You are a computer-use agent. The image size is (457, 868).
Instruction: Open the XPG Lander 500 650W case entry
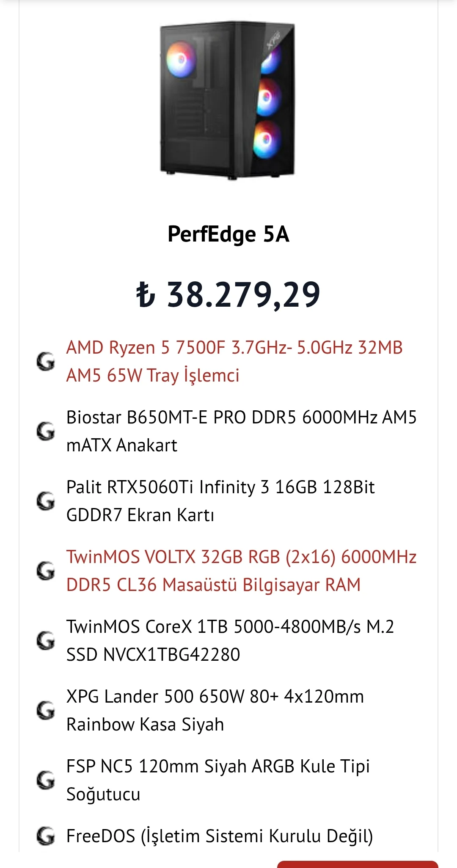click(215, 710)
